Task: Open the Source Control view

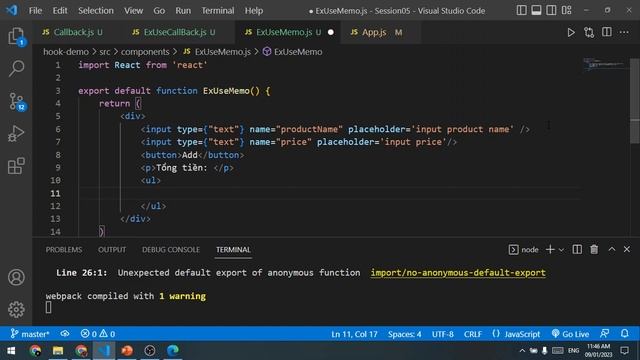Action: pyautogui.click(x=16, y=101)
